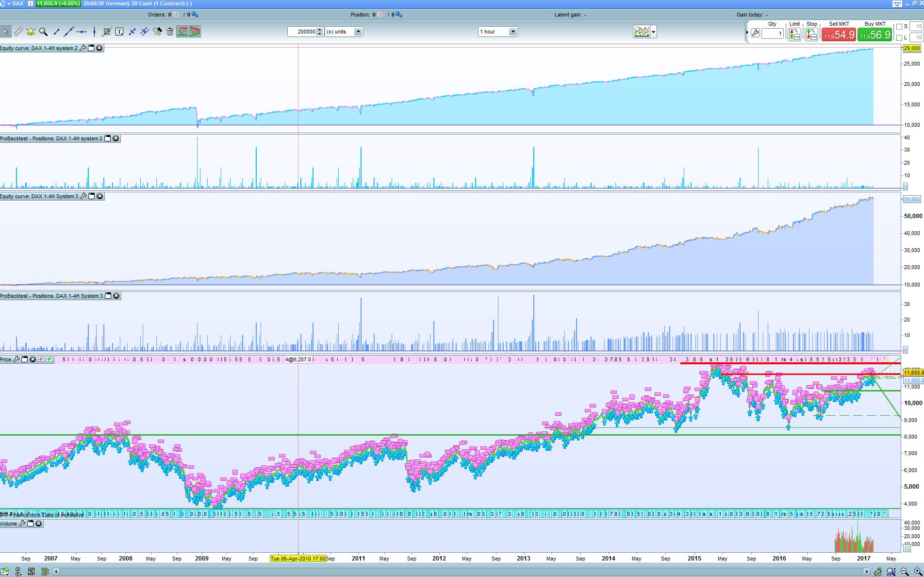Viewport: 924px width, 577px height.
Task: Maximize the Equity curve system 2 panel
Action: click(x=91, y=48)
